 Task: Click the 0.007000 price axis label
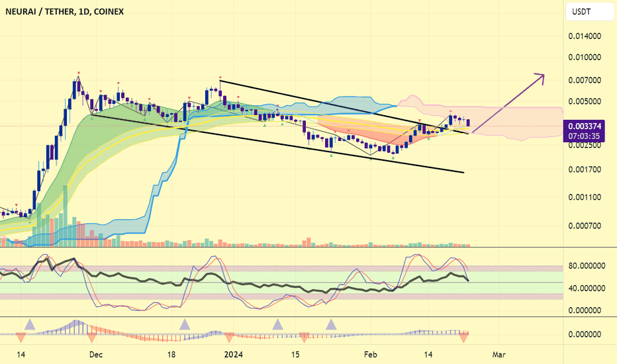[585, 80]
